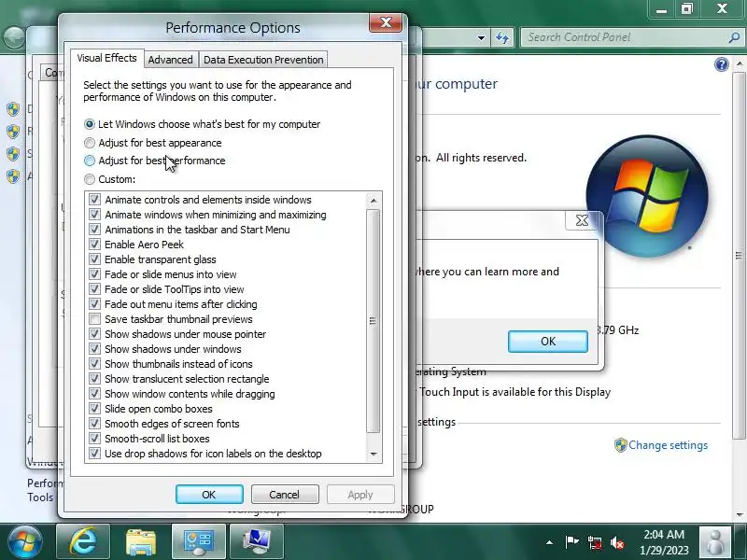Click the search magnifier in Control Panel

(x=734, y=37)
